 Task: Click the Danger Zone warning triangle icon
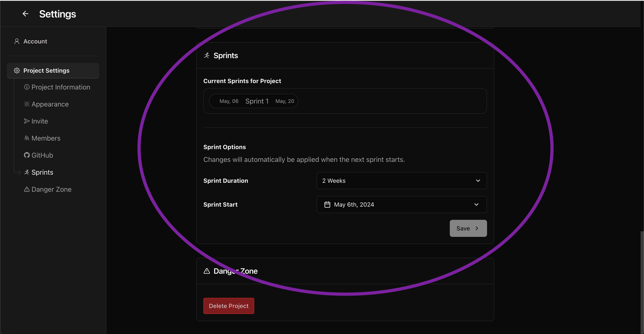(207, 270)
